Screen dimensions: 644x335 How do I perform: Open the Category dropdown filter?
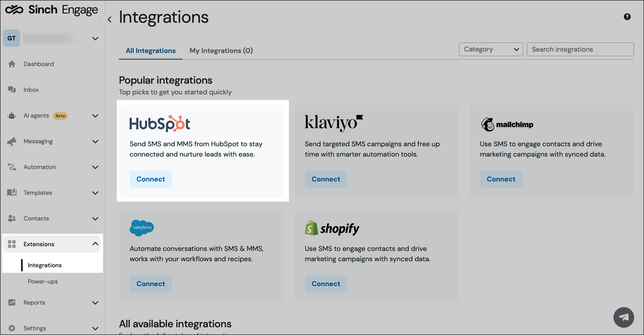click(x=491, y=49)
